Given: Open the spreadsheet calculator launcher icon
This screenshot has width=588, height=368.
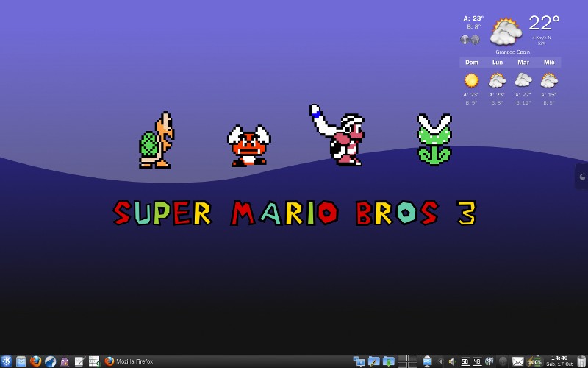Looking at the screenshot, I should (94, 361).
